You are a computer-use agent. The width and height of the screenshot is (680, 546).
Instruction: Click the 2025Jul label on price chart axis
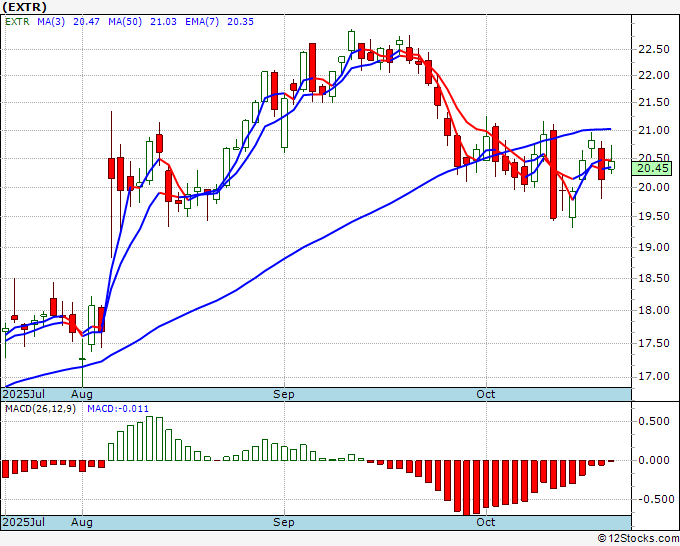click(24, 394)
